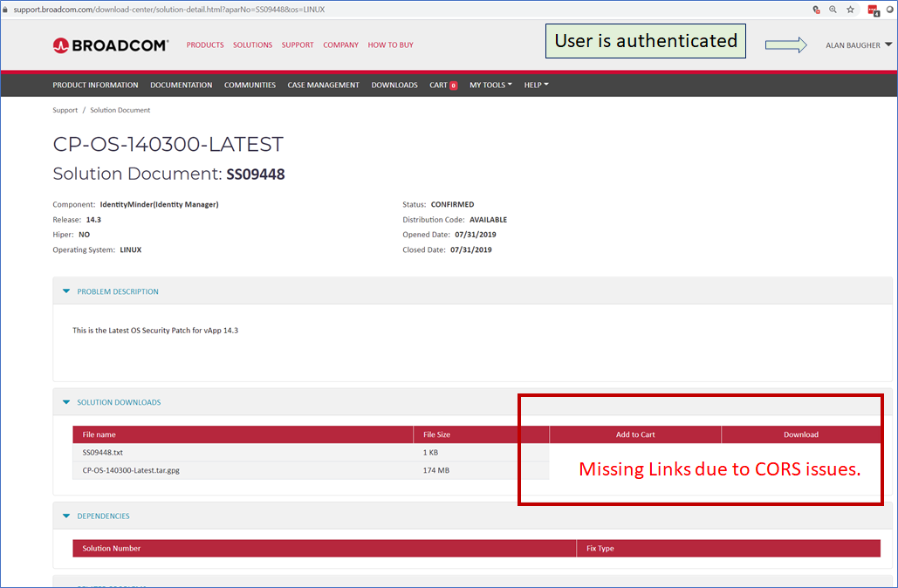Screen dimensions: 898x588
Task: Collapse the PROBLEM DESCRIPTION section
Action: point(65,291)
